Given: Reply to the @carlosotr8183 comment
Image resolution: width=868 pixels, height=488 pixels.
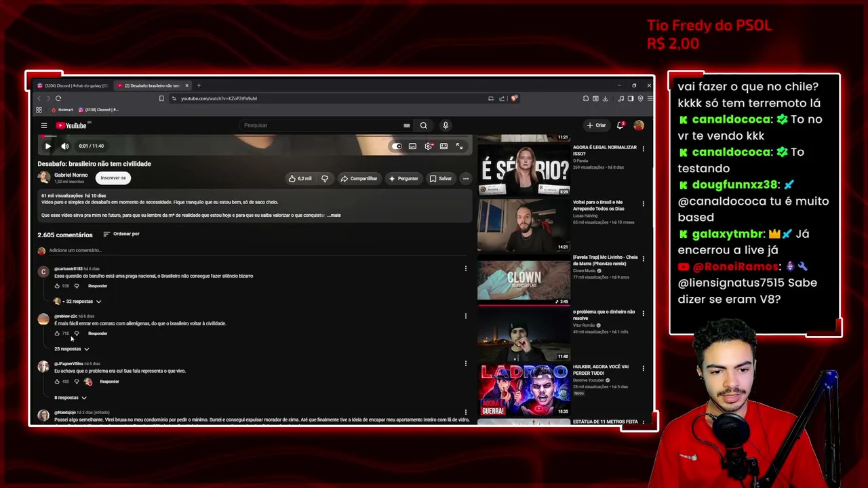Looking at the screenshot, I should point(98,286).
